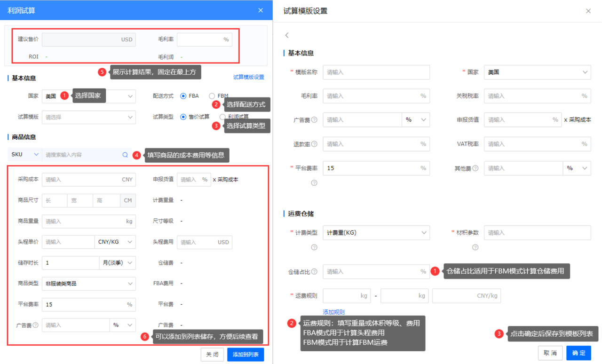Open 其他费 unit dropdown
The width and height of the screenshot is (602, 364).
click(x=577, y=168)
